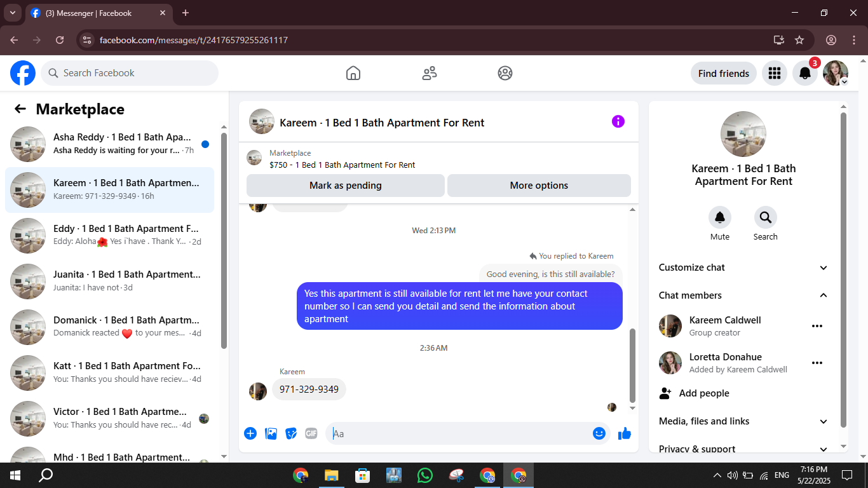This screenshot has height=488, width=868.
Task: Search in conversation using the magnifier icon
Action: 765,217
